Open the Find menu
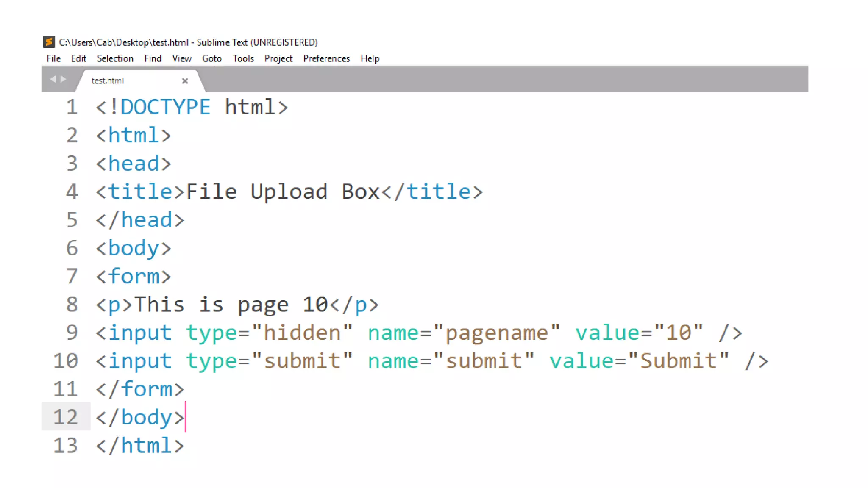The width and height of the screenshot is (868, 488). [153, 58]
